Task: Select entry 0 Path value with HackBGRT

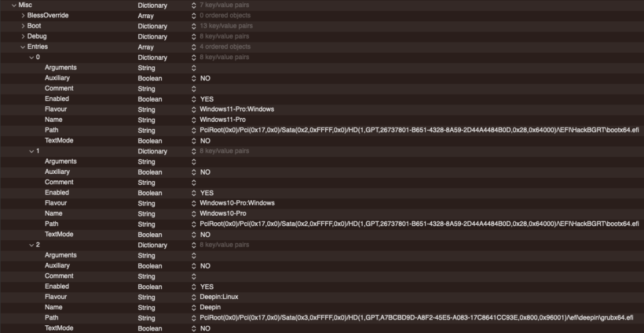Action: pos(419,130)
